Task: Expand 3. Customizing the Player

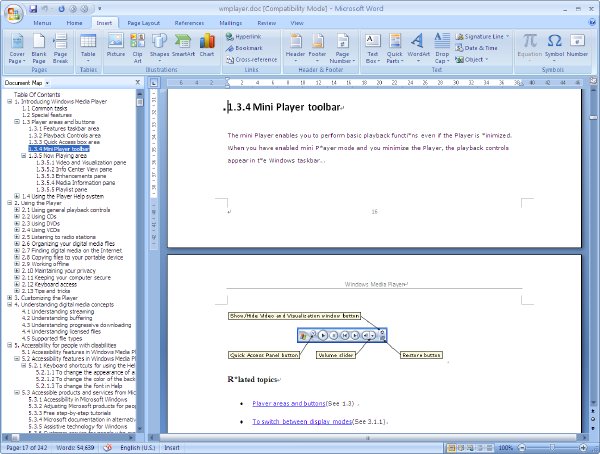Action: [x=10, y=298]
